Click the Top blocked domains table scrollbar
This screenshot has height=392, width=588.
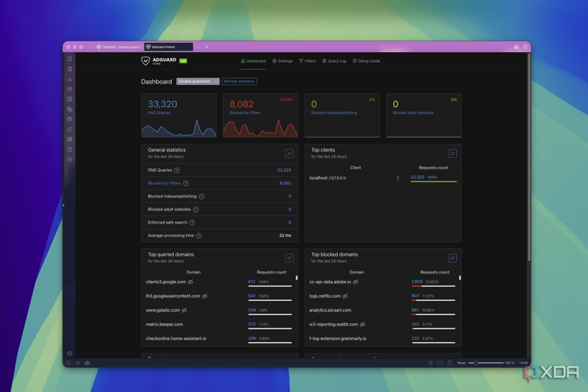[x=460, y=278]
